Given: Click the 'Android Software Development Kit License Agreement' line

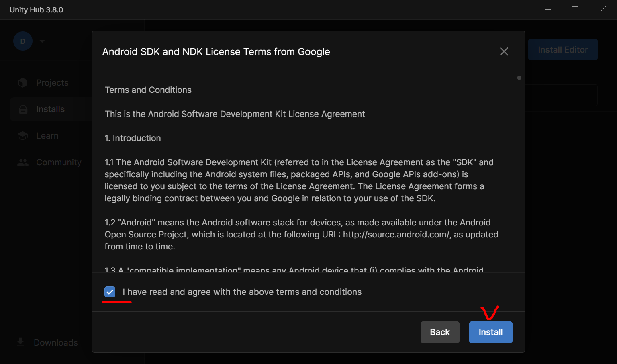Looking at the screenshot, I should [235, 114].
